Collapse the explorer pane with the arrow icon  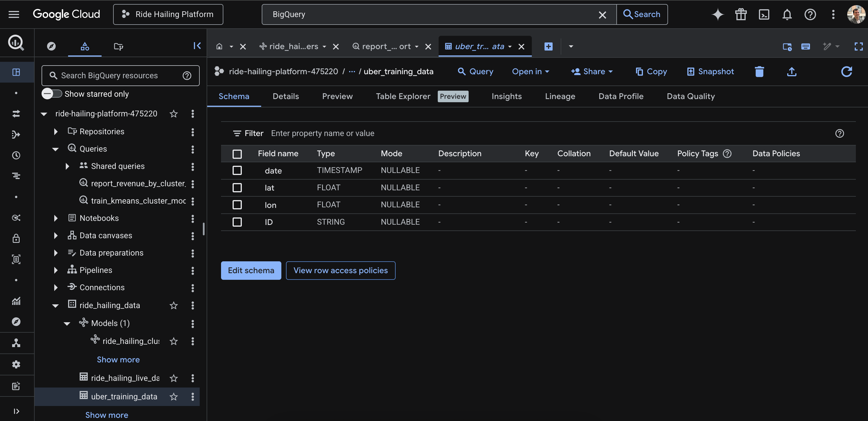click(197, 46)
